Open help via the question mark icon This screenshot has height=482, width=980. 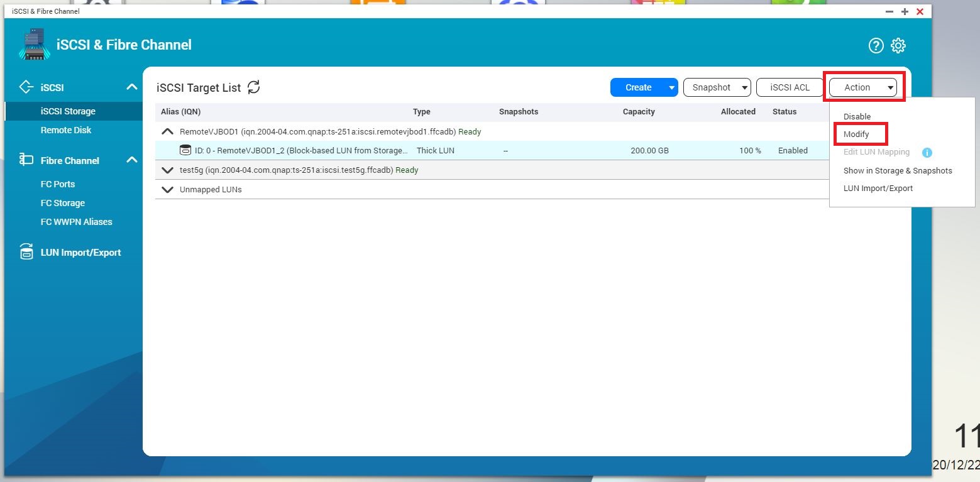tap(876, 45)
